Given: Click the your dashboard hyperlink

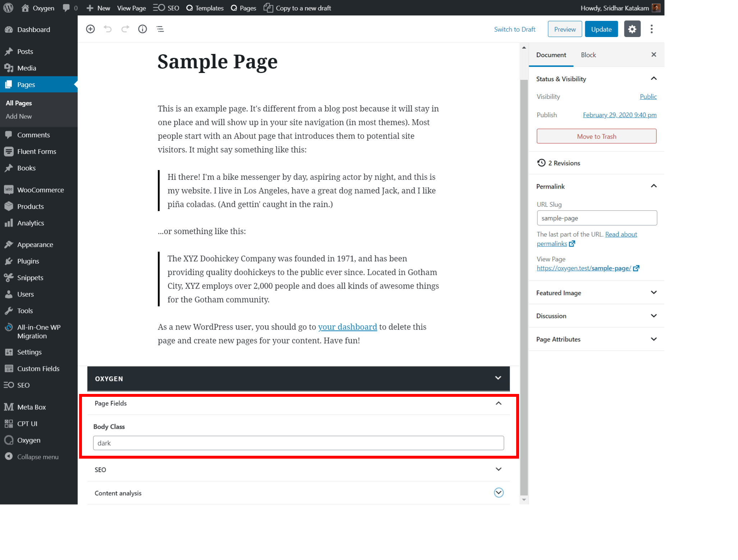Looking at the screenshot, I should click(x=347, y=326).
